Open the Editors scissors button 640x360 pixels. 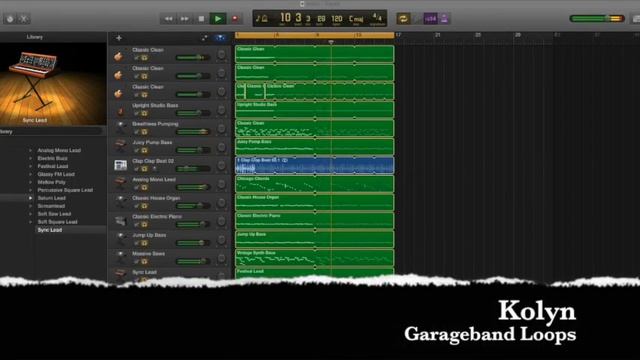24,19
